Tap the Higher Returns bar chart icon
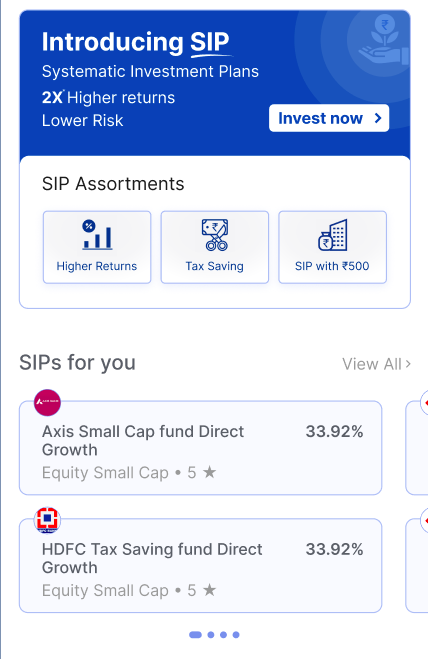 (x=97, y=235)
